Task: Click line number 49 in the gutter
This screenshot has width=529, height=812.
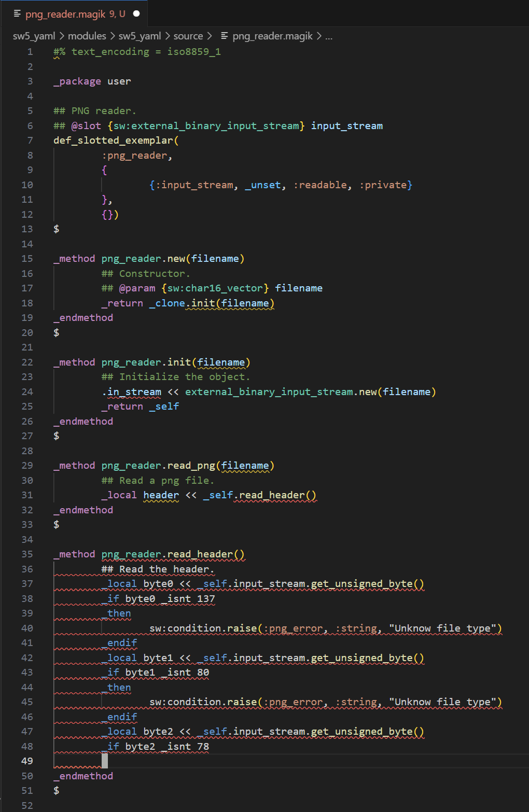Action: tap(27, 761)
